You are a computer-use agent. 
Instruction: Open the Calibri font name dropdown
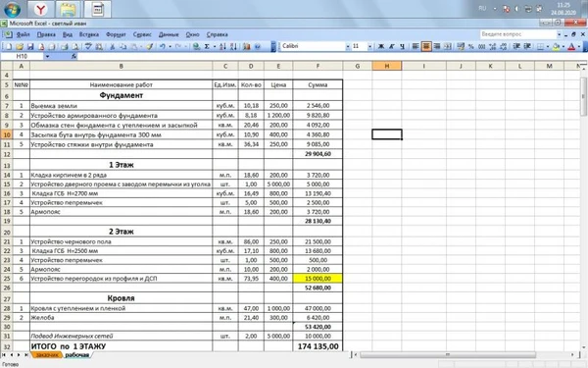coord(348,46)
